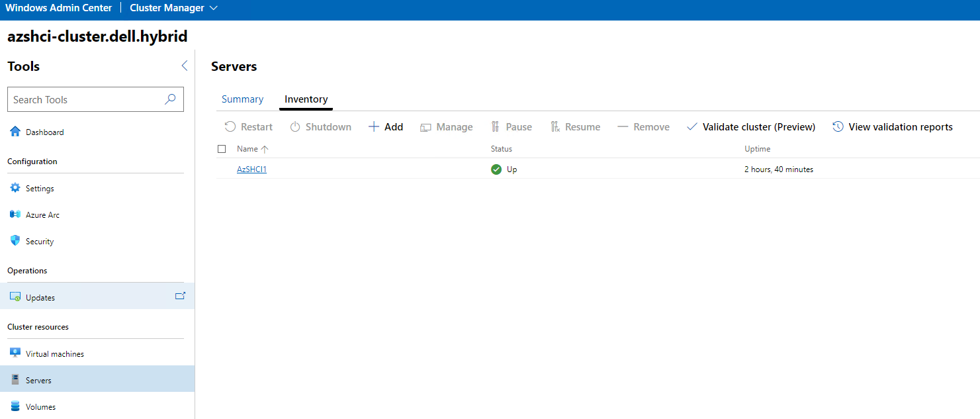Switch to the Summary tab
980x419 pixels.
242,99
